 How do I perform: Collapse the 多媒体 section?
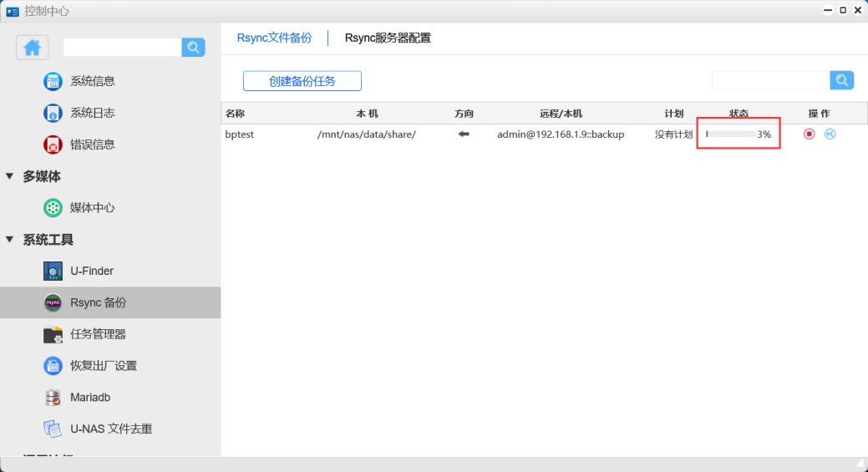9,176
